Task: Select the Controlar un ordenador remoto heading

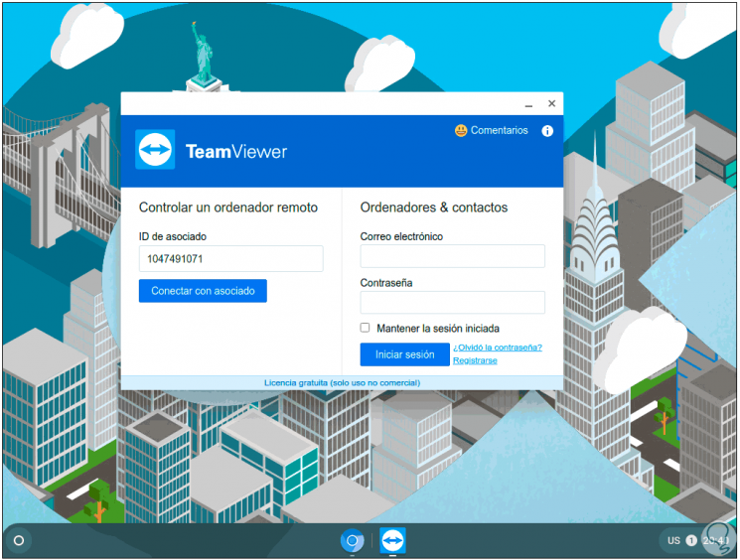Action: click(228, 208)
